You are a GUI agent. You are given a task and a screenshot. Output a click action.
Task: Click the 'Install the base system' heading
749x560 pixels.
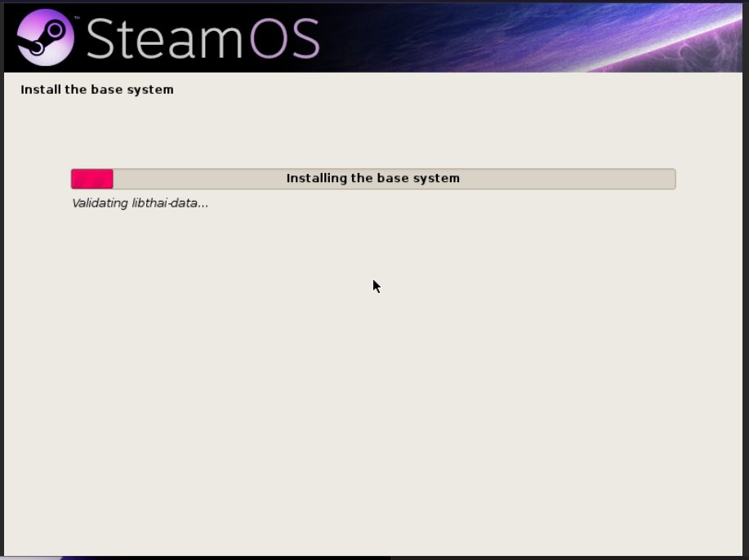pyautogui.click(x=97, y=90)
